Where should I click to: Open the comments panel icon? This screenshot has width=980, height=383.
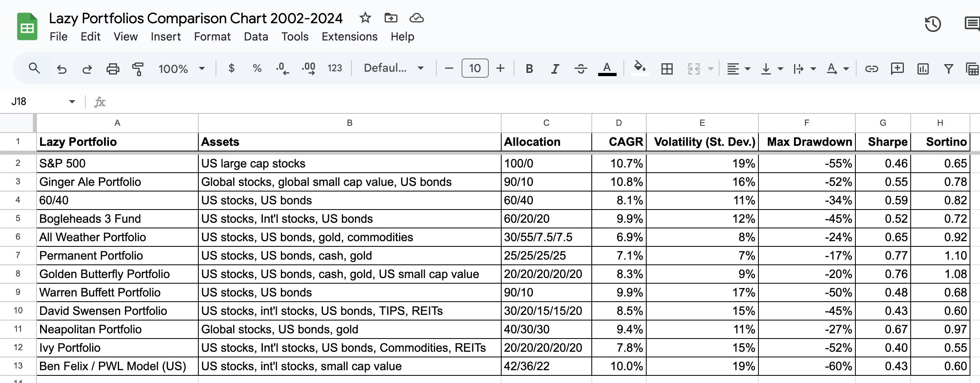972,24
